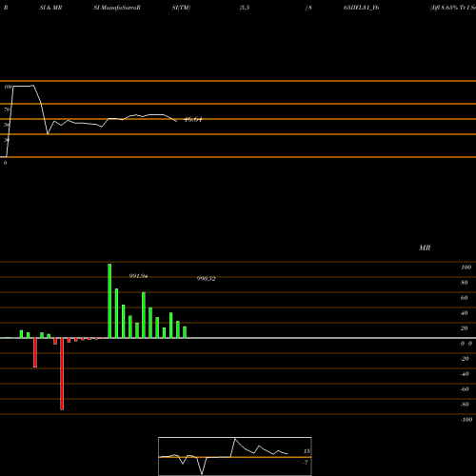Select the short red bar before the longest
This screenshot has width=476, height=476.
tap(55, 341)
